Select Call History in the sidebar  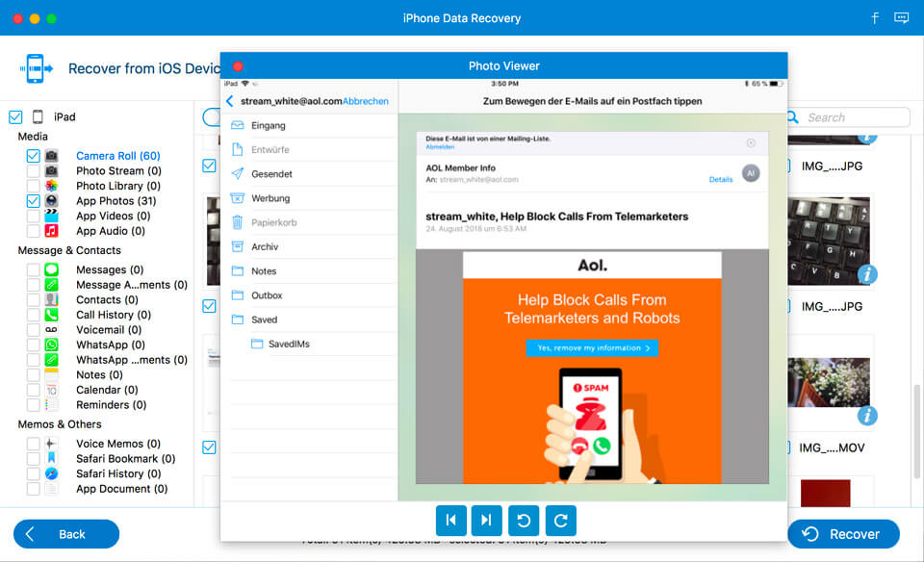[x=113, y=315]
